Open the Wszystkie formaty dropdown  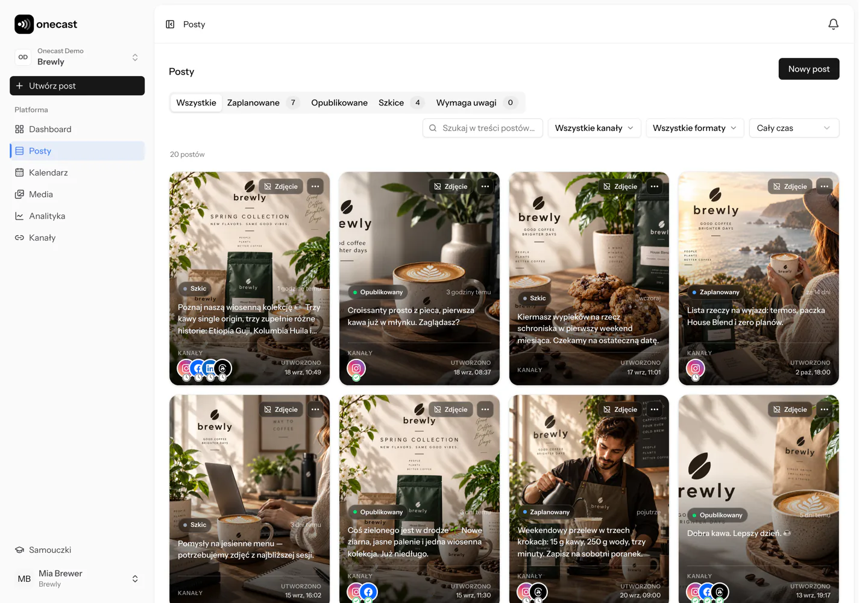coord(695,128)
